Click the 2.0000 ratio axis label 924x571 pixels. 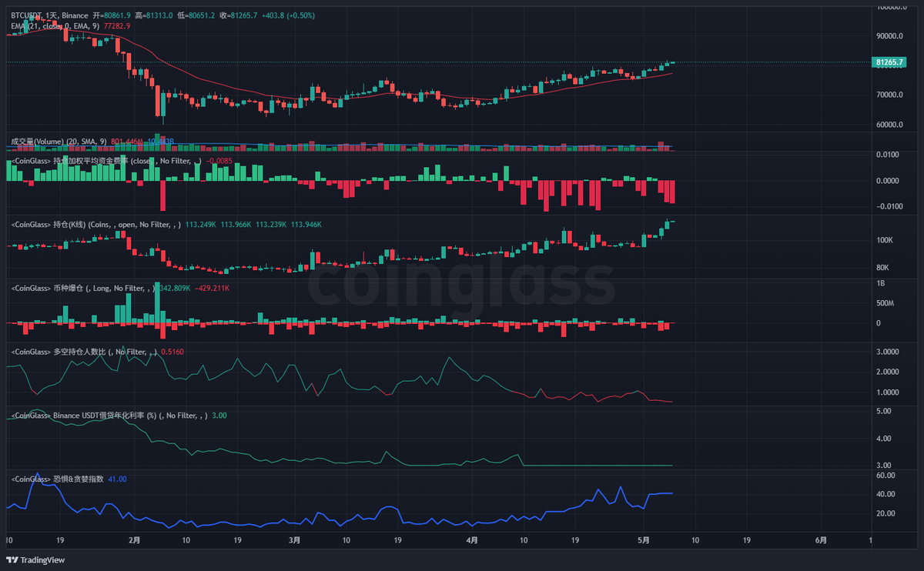(889, 372)
